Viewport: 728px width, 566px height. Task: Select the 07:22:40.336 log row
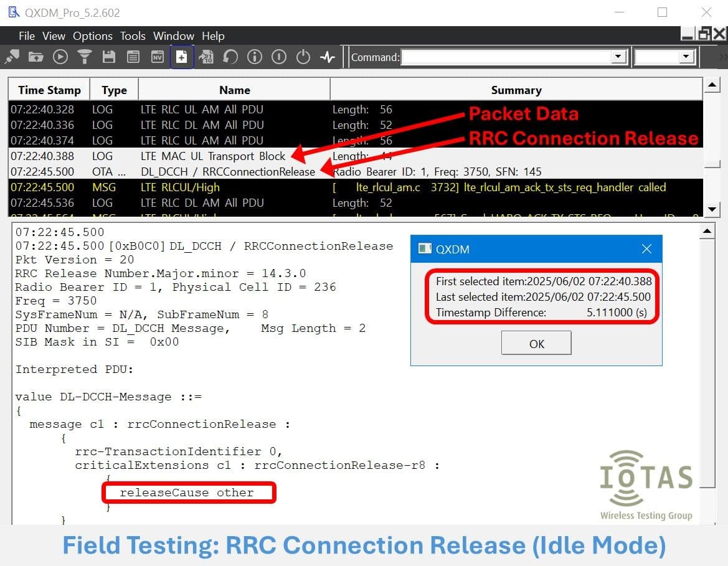click(x=356, y=125)
